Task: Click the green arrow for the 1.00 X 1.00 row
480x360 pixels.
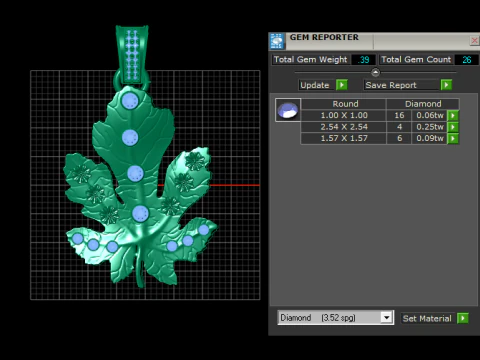Action: [x=453, y=115]
